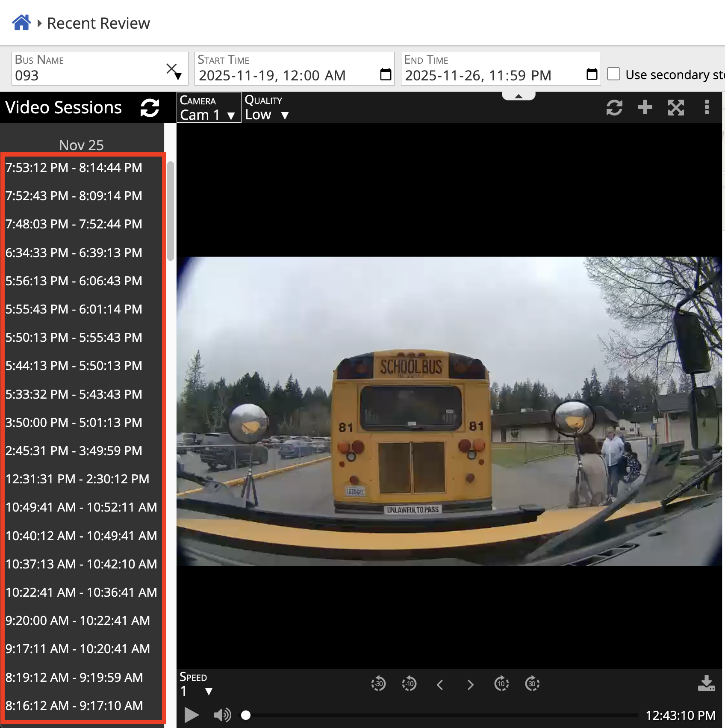Clear the Bus Name field
The width and height of the screenshot is (725, 728).
point(171,68)
